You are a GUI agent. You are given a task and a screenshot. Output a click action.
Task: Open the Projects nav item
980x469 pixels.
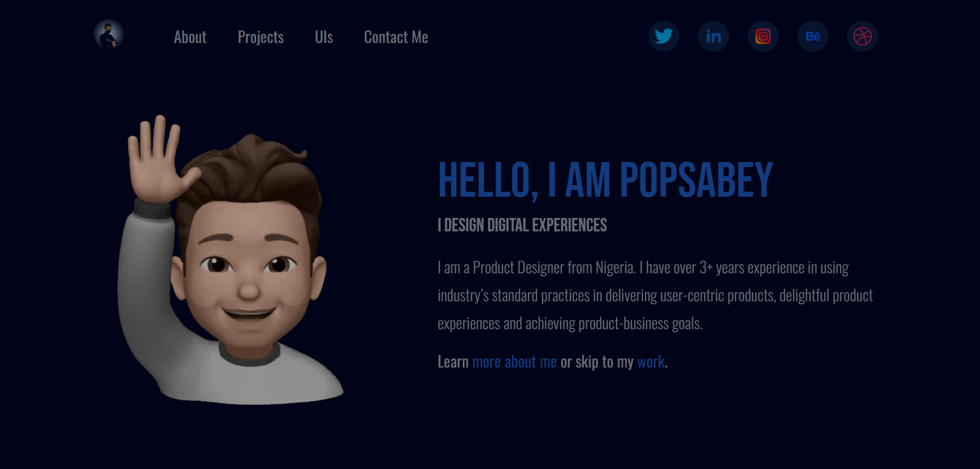coord(261,37)
